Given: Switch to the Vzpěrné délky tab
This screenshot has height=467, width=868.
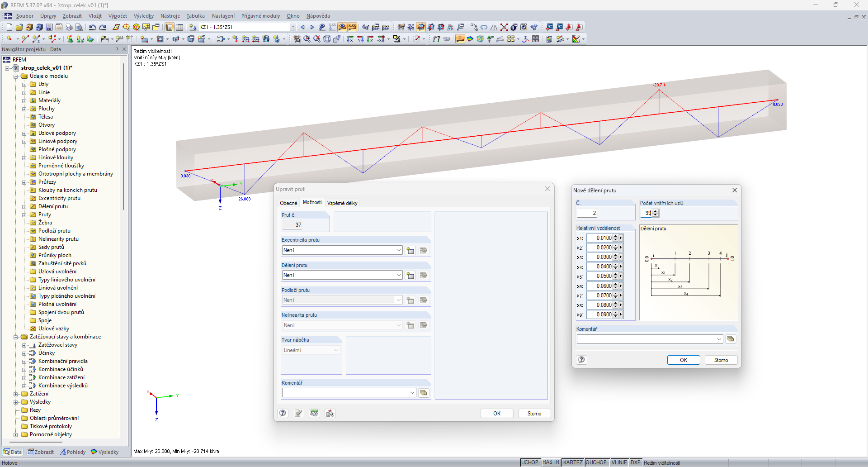Looking at the screenshot, I should coord(342,203).
